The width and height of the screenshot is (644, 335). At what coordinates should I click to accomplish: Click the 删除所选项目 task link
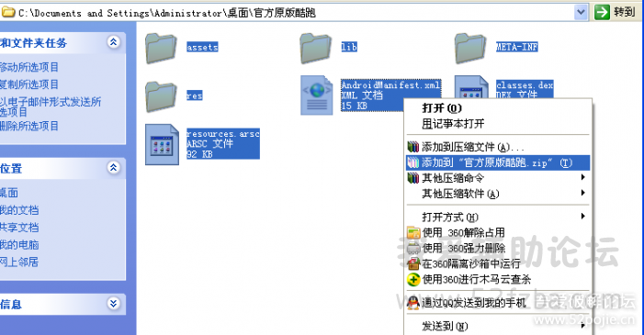pos(29,126)
